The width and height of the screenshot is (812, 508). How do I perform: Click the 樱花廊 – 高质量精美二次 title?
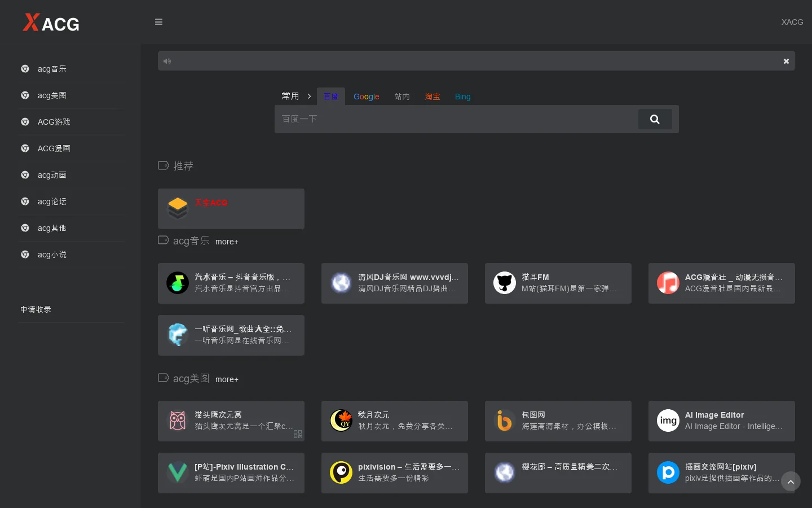click(x=570, y=467)
